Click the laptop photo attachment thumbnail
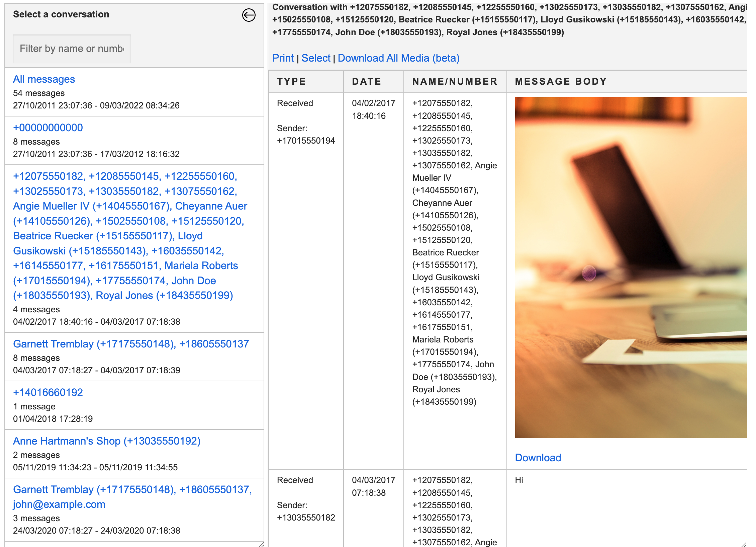The height and width of the screenshot is (547, 756). (630, 267)
